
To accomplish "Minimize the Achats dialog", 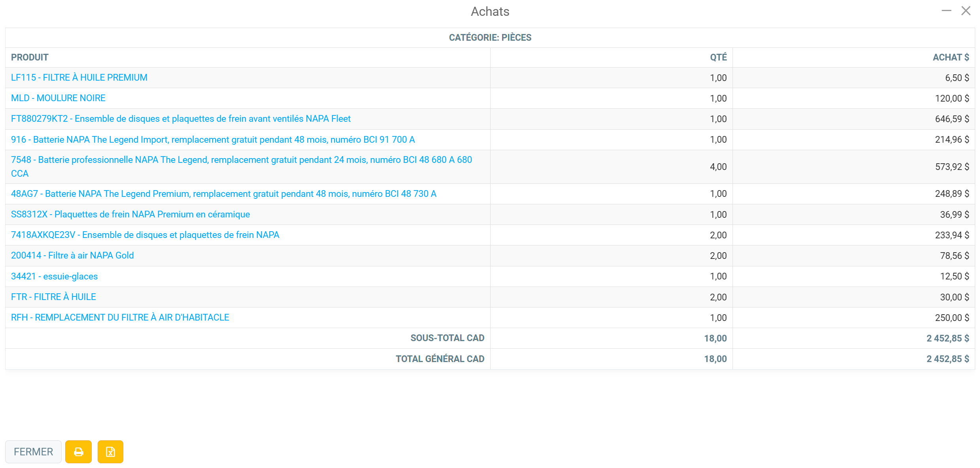I will (x=946, y=11).
